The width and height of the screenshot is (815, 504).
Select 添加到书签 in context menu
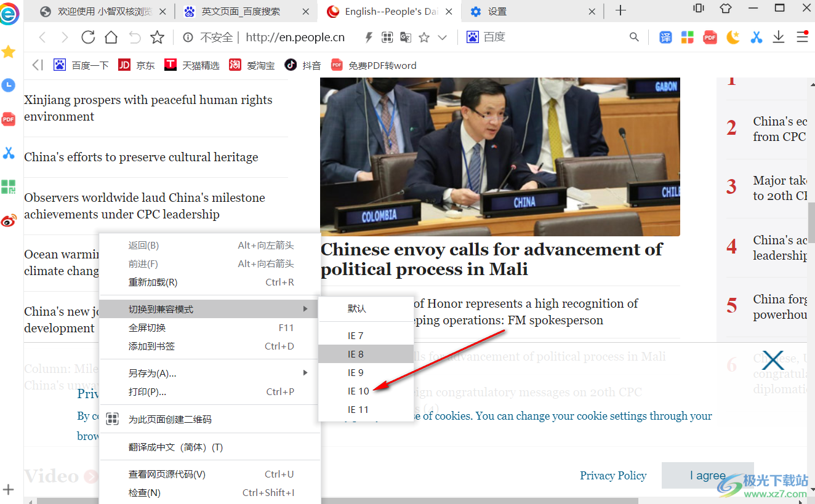[x=210, y=346]
